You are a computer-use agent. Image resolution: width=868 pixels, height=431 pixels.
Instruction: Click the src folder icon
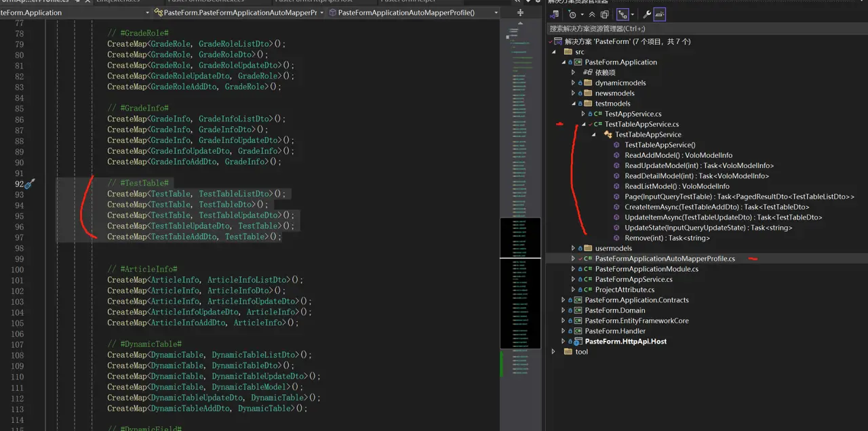tap(568, 52)
